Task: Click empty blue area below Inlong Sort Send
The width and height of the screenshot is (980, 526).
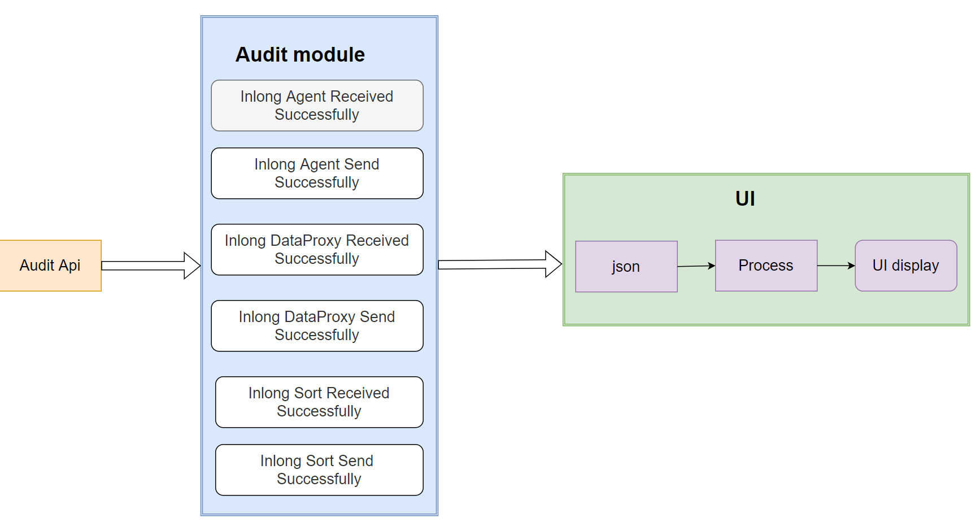Action: click(319, 505)
